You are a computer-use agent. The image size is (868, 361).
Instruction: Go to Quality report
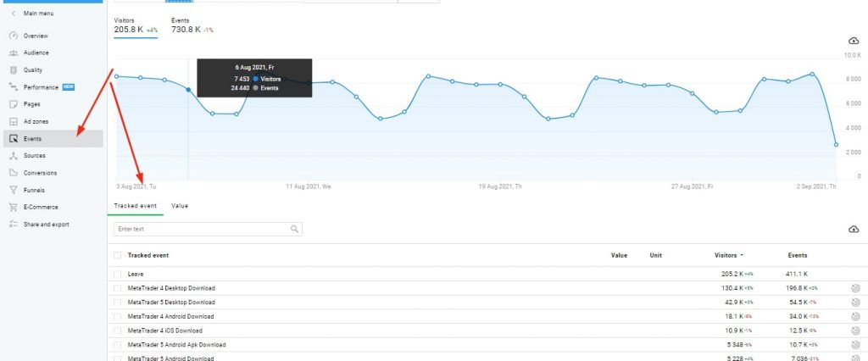coord(33,70)
